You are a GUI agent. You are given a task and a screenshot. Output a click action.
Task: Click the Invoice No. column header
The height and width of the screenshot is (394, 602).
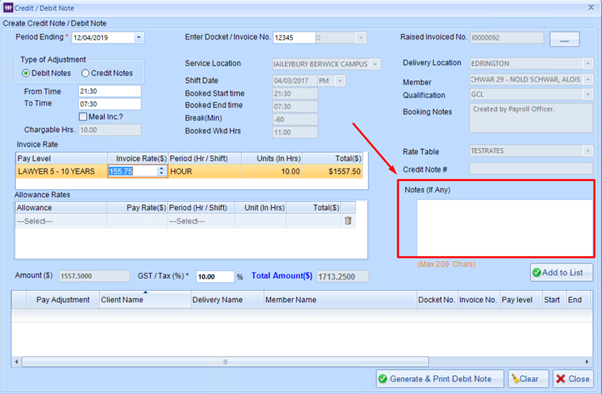478,300
